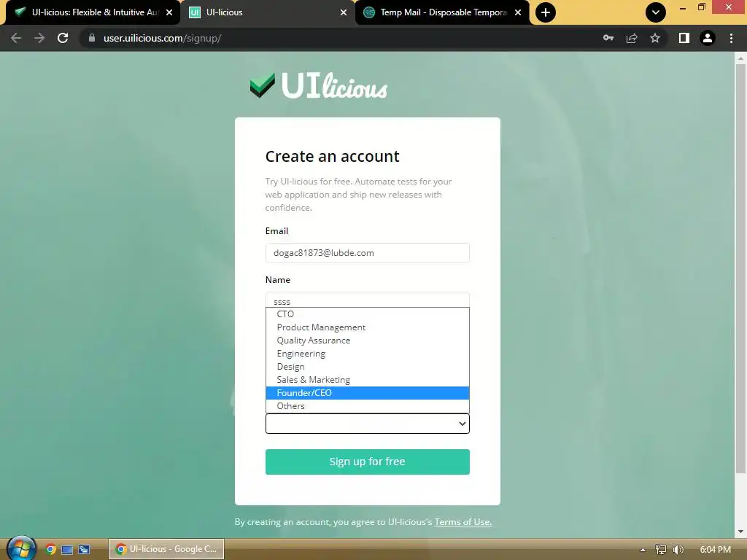Choose Sales & Marketing option
The height and width of the screenshot is (560, 747).
(368, 379)
